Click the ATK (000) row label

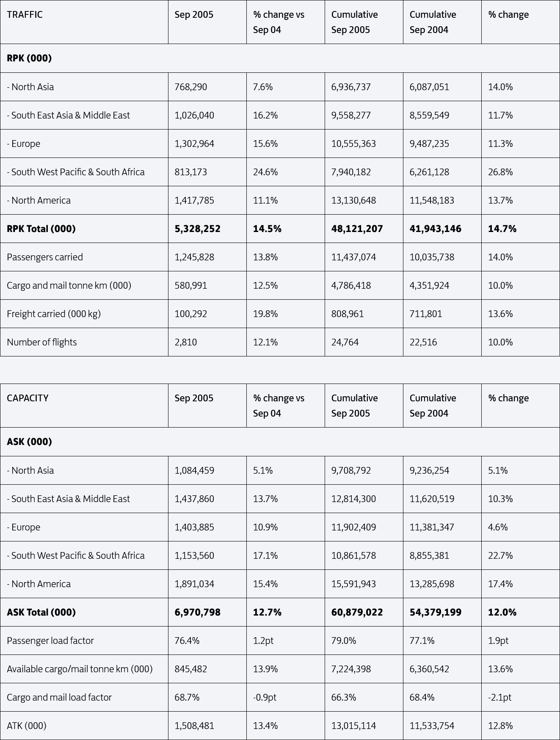click(x=27, y=726)
